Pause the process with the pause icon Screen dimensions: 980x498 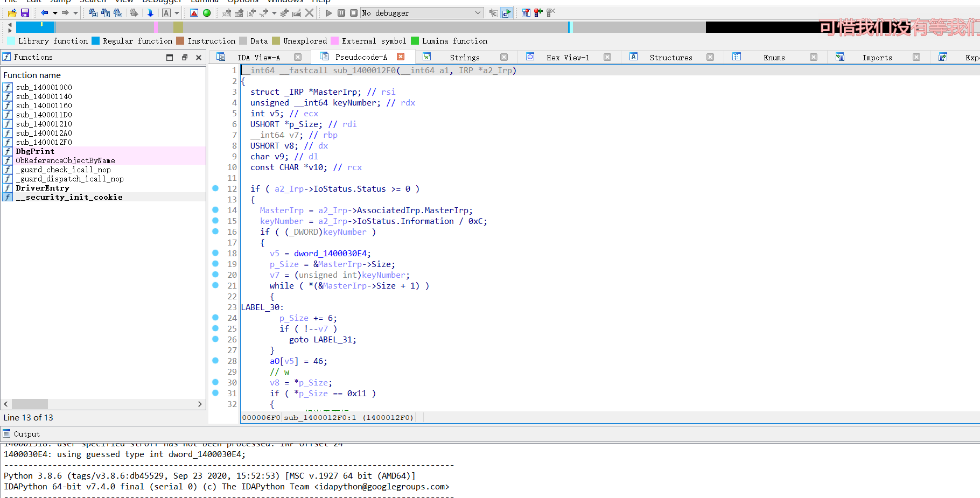(x=341, y=13)
